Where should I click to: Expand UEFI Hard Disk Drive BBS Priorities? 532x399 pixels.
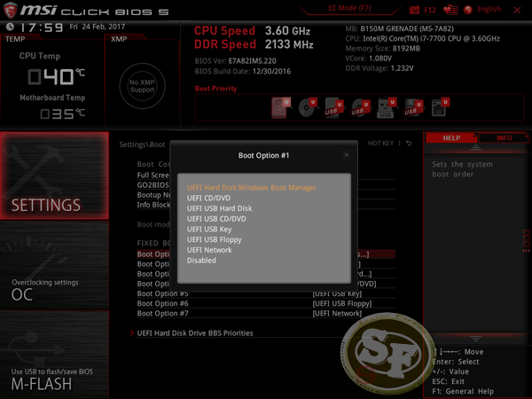[x=195, y=333]
